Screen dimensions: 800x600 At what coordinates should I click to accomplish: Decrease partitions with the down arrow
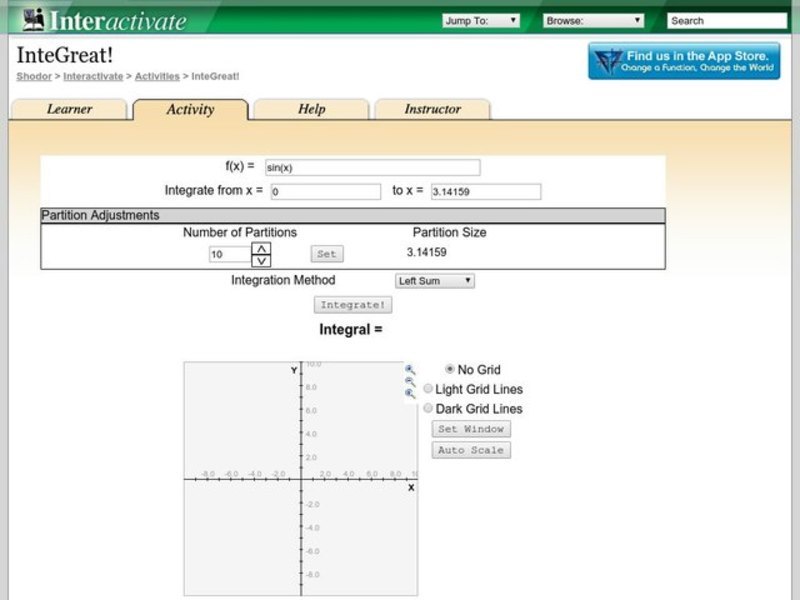(260, 261)
